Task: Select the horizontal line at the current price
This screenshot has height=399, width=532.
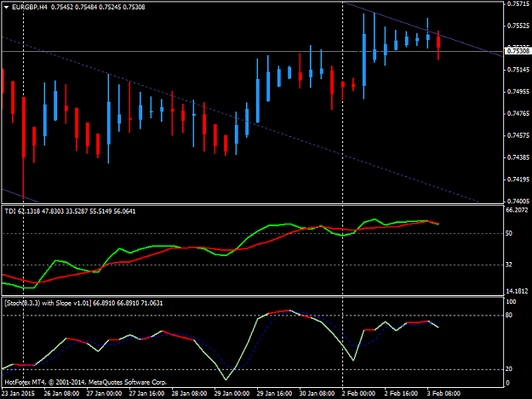Action: tap(251, 52)
